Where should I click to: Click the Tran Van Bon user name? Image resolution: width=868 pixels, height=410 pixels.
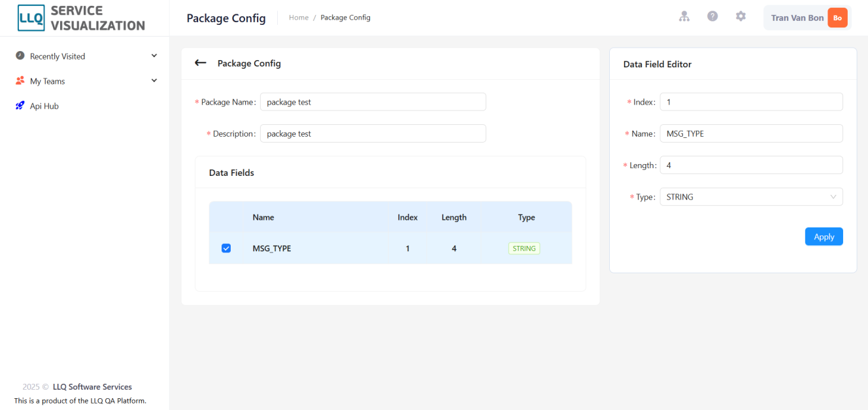797,18
